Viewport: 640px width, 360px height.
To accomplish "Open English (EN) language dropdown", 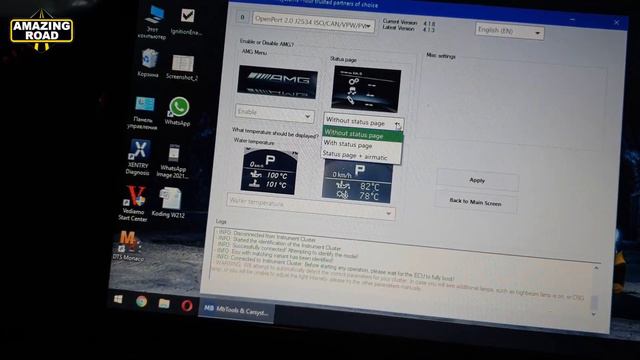I will tap(510, 31).
